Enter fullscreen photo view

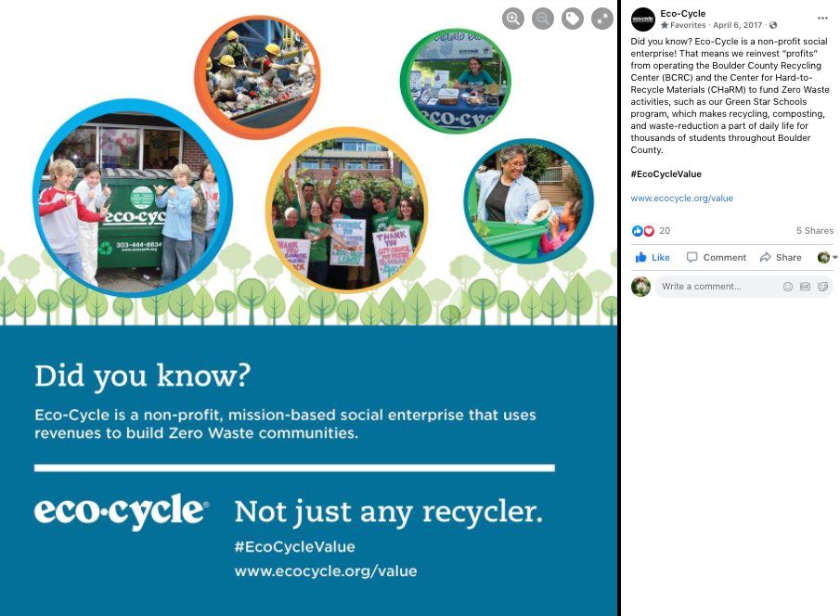pyautogui.click(x=602, y=19)
